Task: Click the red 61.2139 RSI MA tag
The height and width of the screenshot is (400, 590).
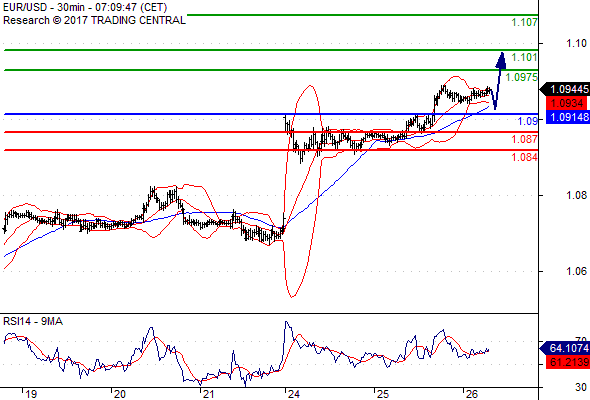Action: point(567,362)
